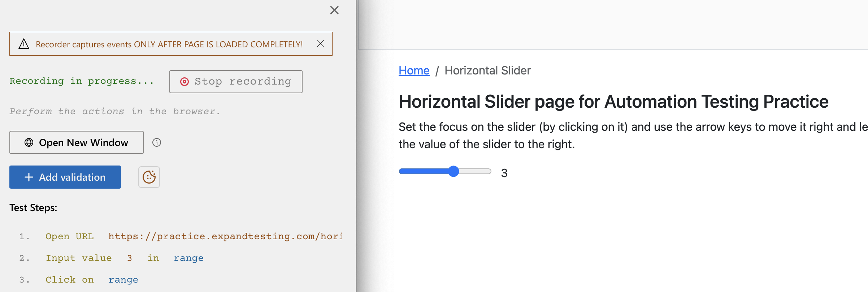Click the X icon atop the recorder panel
Screen dimensions: 868x292
pyautogui.click(x=334, y=10)
